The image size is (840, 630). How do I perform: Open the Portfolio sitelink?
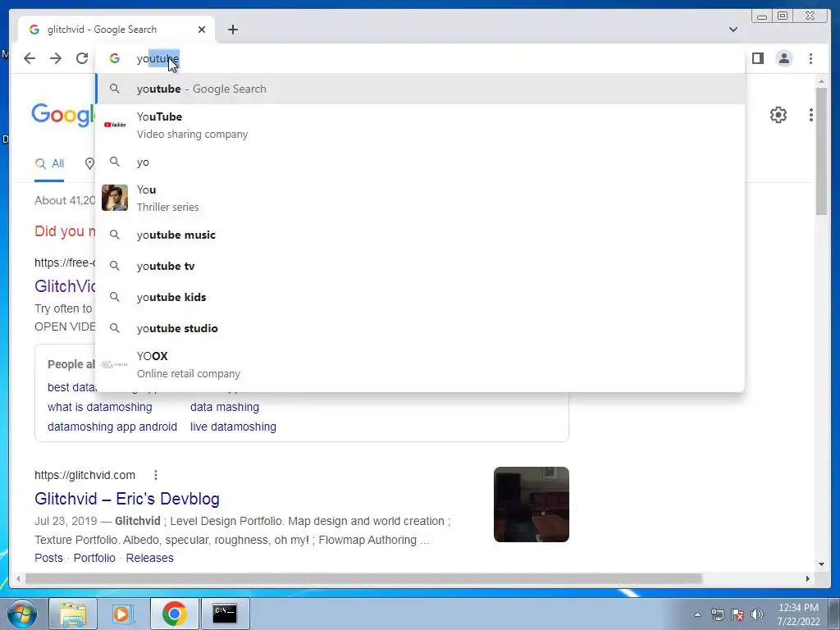[x=94, y=558]
